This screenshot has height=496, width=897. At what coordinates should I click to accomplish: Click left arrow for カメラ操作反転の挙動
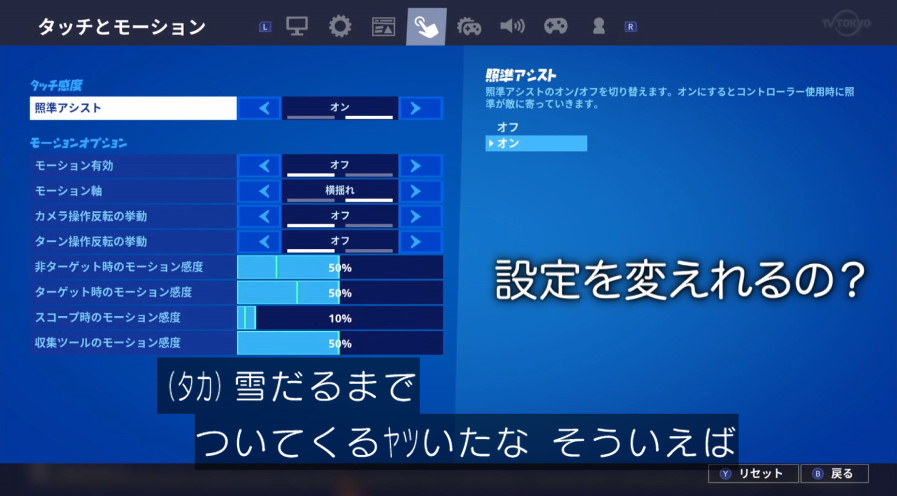click(259, 216)
